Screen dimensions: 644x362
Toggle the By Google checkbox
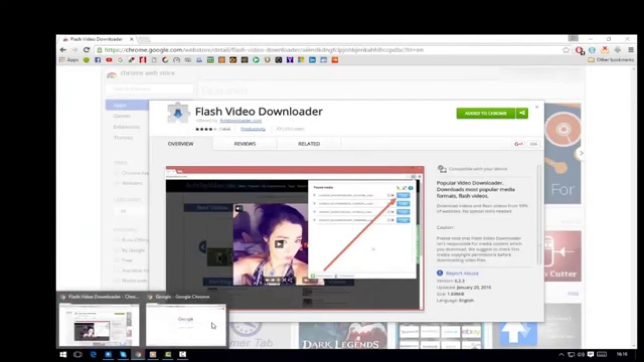tap(117, 250)
